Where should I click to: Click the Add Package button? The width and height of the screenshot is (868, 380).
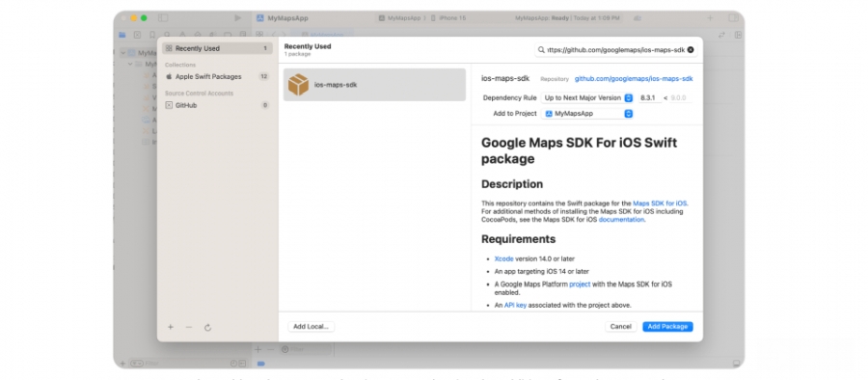(x=667, y=327)
